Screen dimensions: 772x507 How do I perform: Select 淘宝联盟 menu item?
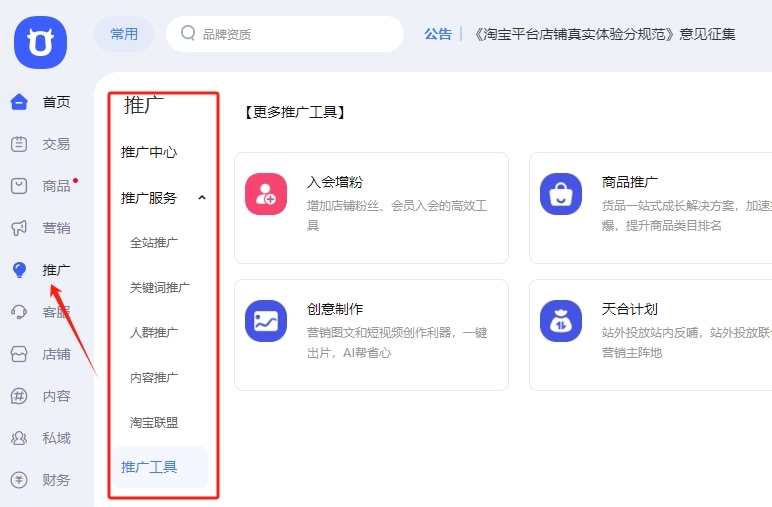pos(154,423)
